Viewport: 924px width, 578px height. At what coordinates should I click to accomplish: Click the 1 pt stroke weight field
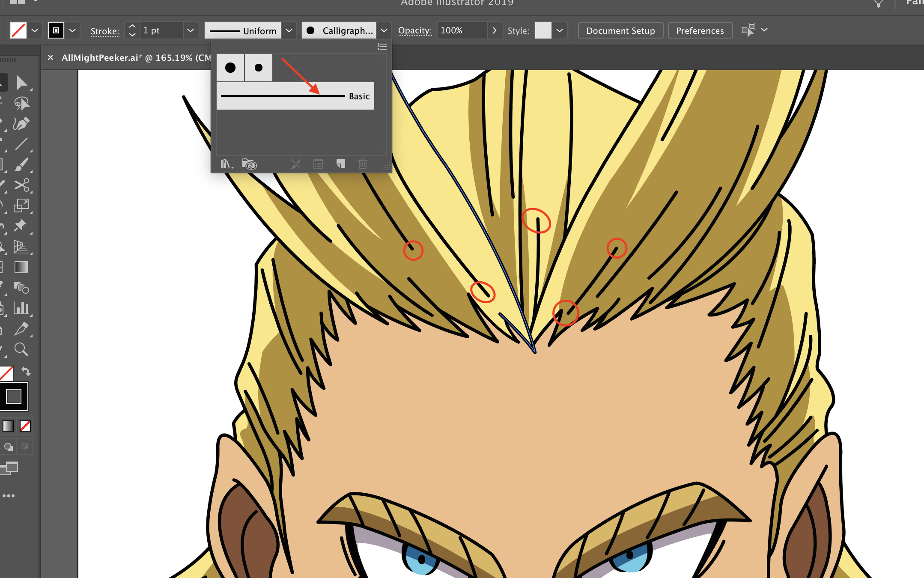click(x=162, y=30)
